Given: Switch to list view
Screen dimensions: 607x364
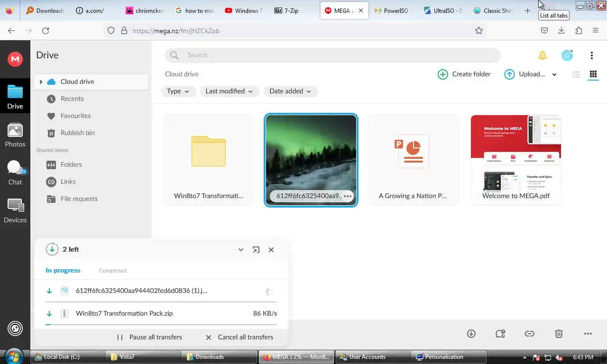Looking at the screenshot, I should 576,74.
